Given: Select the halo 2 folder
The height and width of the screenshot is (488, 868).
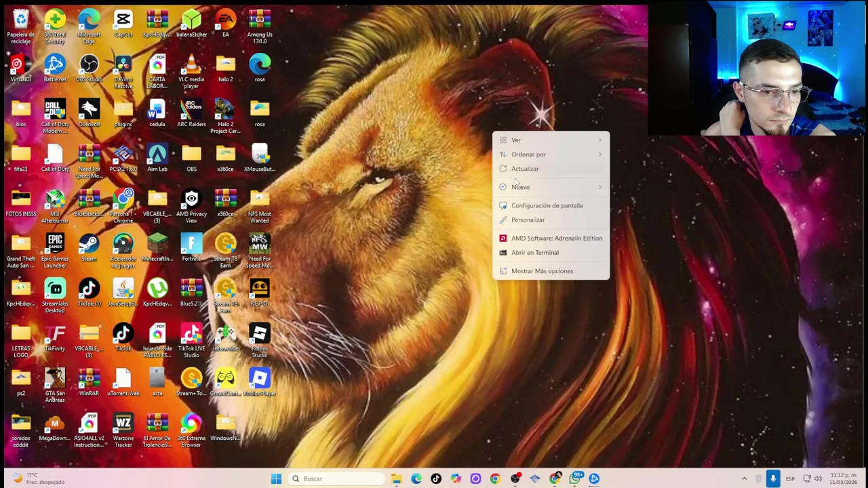Looking at the screenshot, I should tap(226, 68).
